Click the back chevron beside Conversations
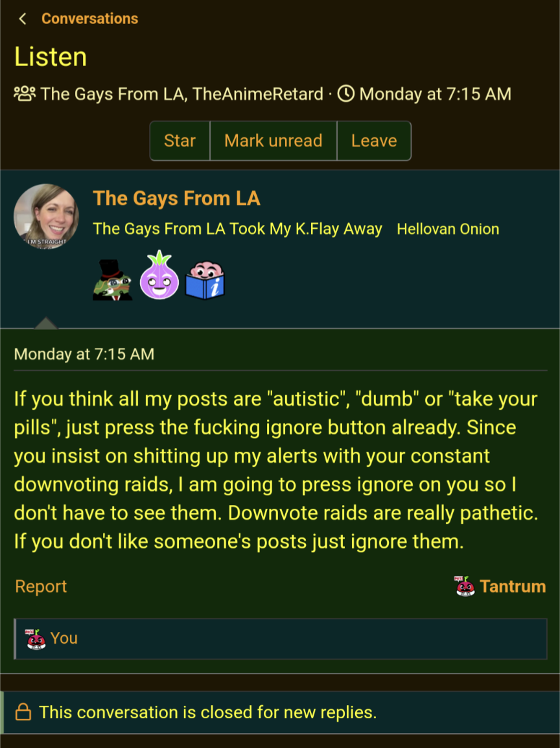 [x=22, y=19]
